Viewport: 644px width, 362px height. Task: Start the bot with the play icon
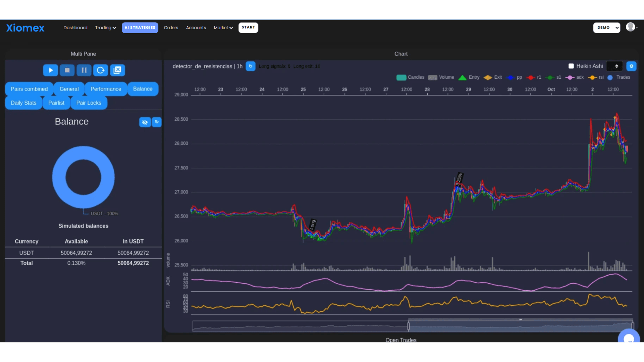(x=51, y=70)
